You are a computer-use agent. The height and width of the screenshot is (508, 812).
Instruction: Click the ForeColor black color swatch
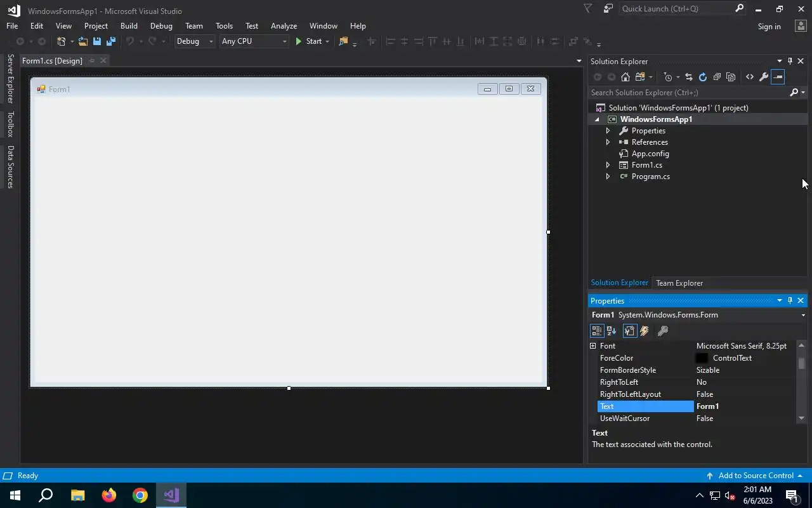click(702, 358)
